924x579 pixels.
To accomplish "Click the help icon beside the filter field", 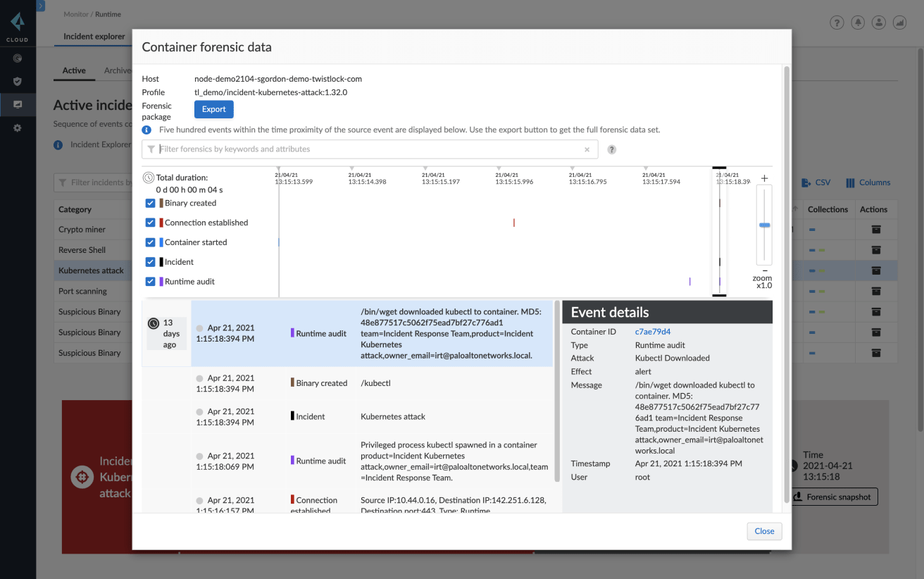I will [611, 149].
